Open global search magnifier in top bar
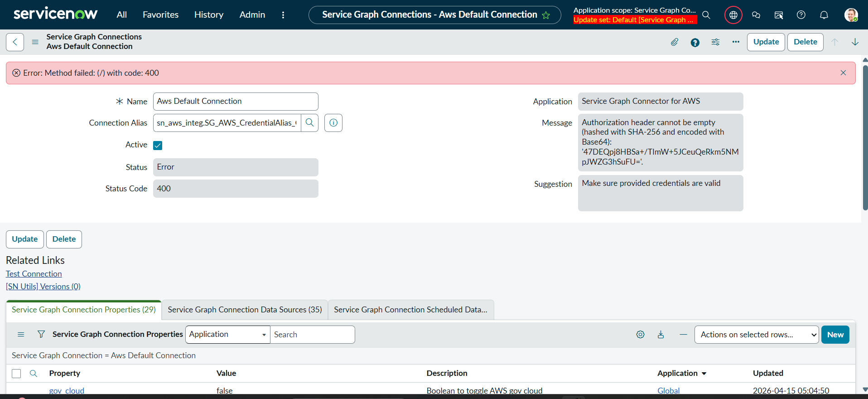Screen dimensions: 868x399 coord(706,15)
